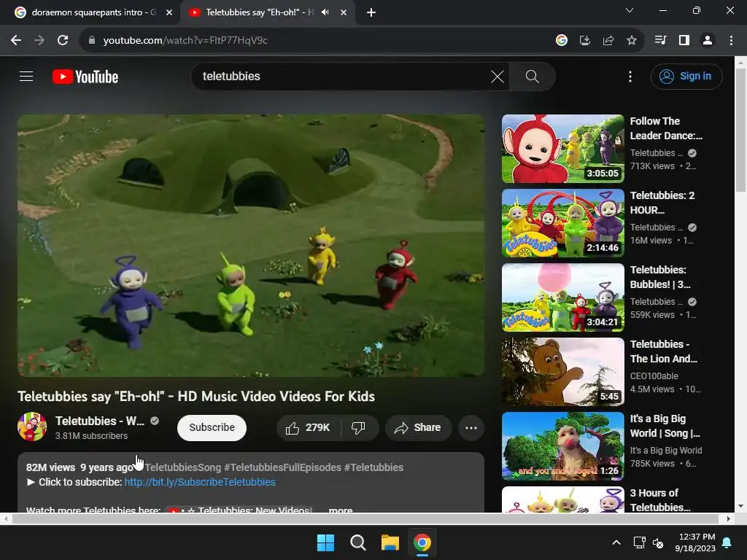Clear the teletubbies search text
Image resolution: width=747 pixels, height=560 pixels.
[498, 76]
